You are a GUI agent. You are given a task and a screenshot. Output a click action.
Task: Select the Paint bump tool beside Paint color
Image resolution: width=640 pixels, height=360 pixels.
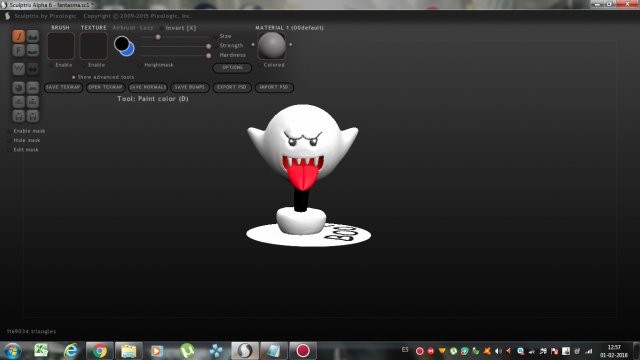(x=33, y=36)
